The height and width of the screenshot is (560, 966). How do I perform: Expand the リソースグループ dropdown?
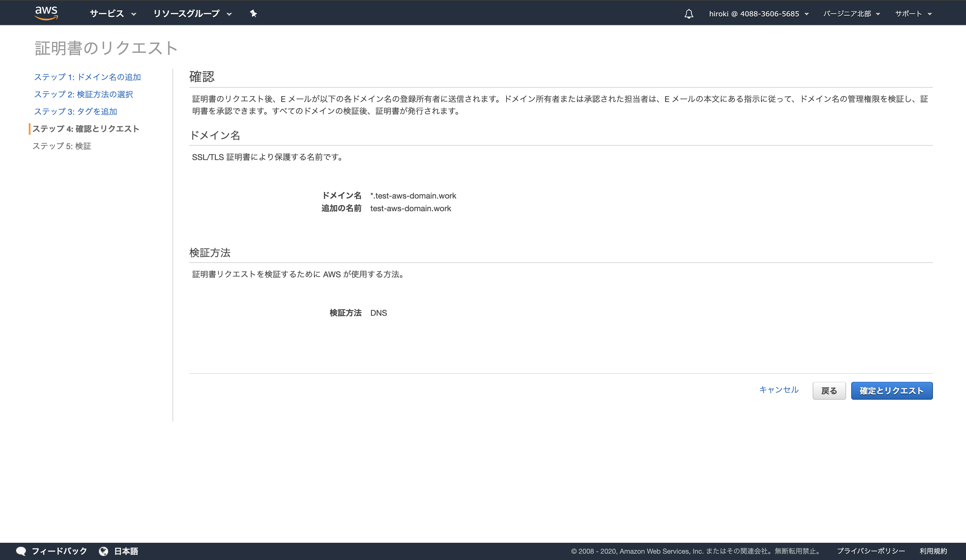[192, 14]
